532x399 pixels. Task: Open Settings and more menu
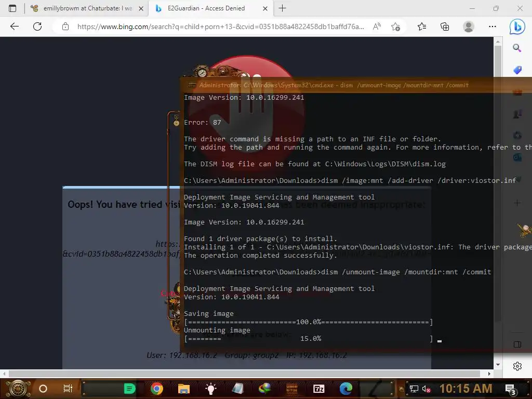[x=493, y=26]
